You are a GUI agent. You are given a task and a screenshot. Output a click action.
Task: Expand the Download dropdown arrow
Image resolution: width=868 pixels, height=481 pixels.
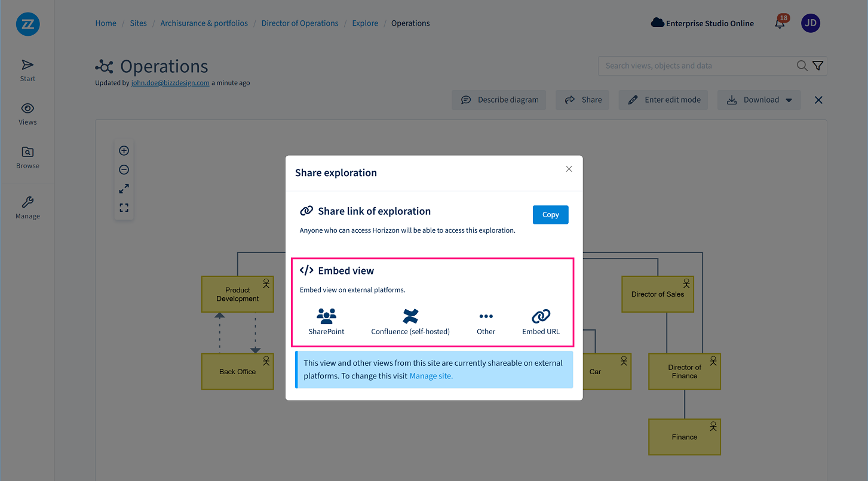[x=789, y=100]
